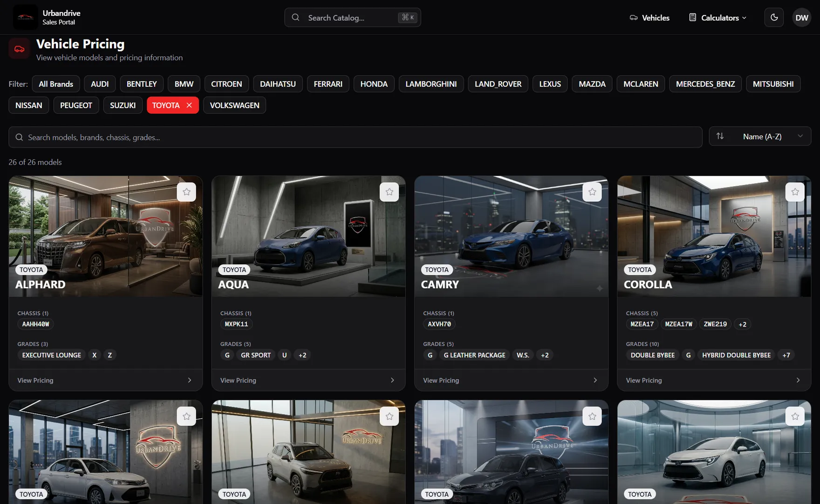Click the G LEATHER PACKAGE grade tag
The image size is (820, 504).
point(474,355)
